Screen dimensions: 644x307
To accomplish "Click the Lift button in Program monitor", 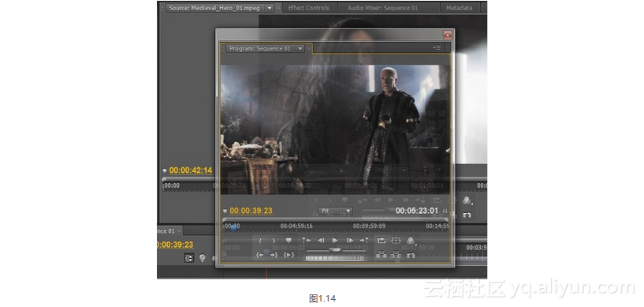I will pos(382,255).
